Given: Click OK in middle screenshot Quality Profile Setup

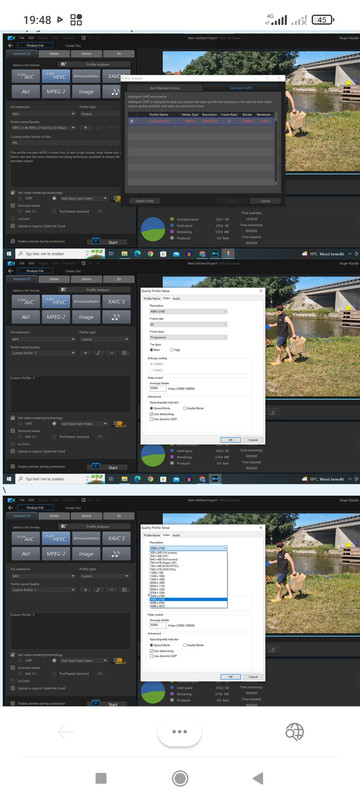Looking at the screenshot, I should click(x=230, y=439).
